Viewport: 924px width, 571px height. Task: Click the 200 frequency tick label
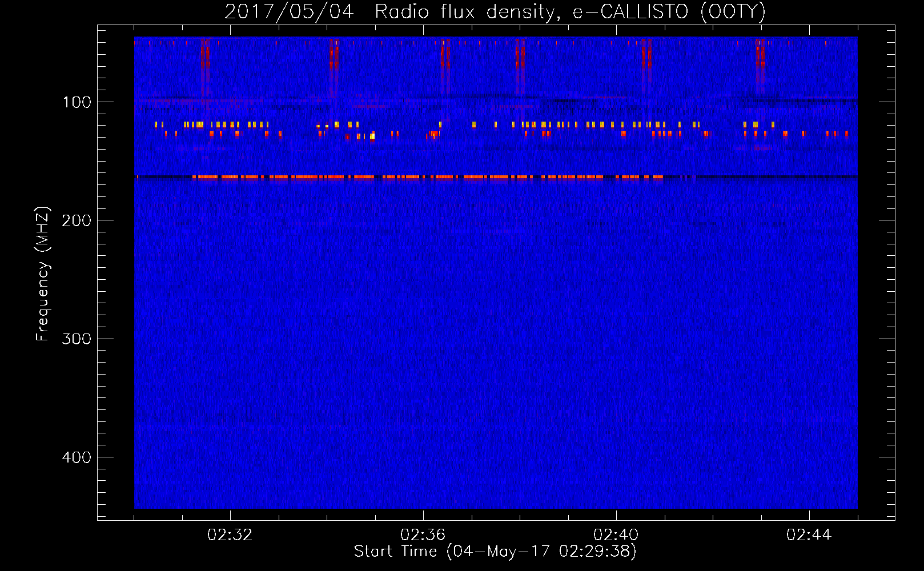(x=77, y=220)
